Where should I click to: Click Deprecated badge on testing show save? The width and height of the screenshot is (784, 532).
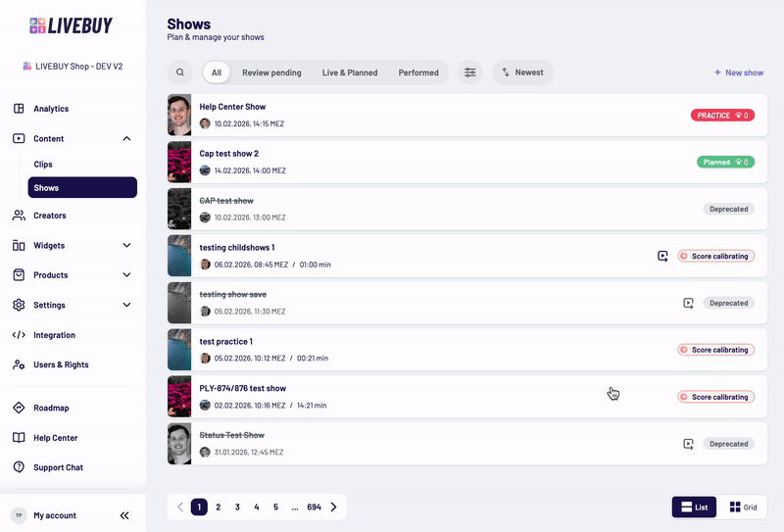[x=728, y=303]
